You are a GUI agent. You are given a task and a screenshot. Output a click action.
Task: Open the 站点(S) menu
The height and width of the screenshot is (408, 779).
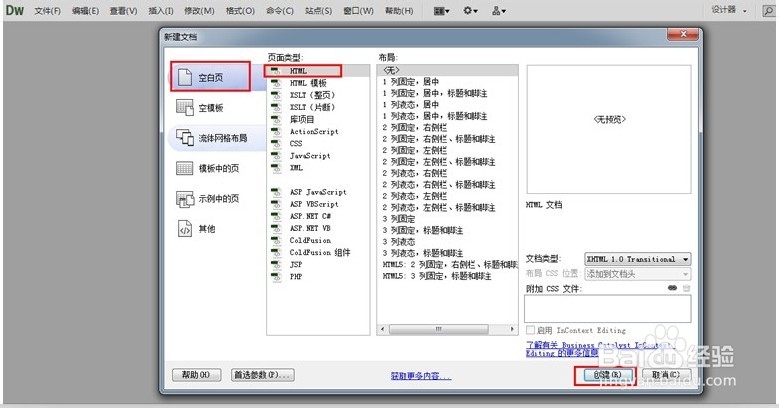pos(318,10)
